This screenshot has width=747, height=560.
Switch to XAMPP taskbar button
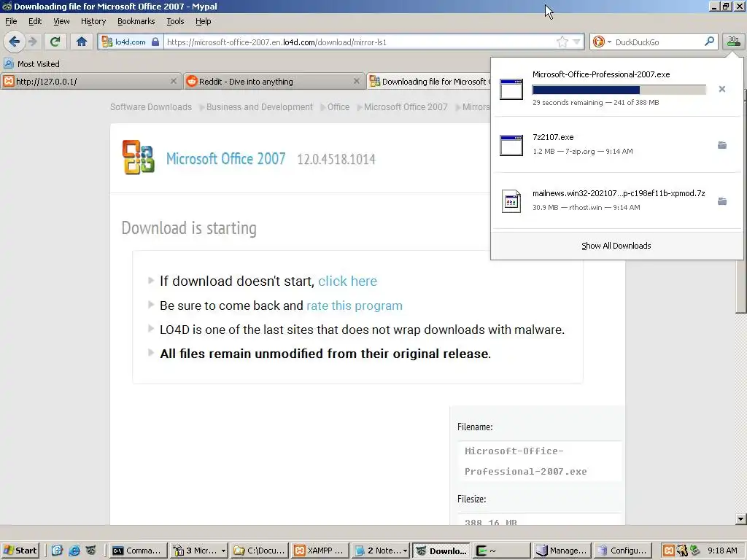320,551
